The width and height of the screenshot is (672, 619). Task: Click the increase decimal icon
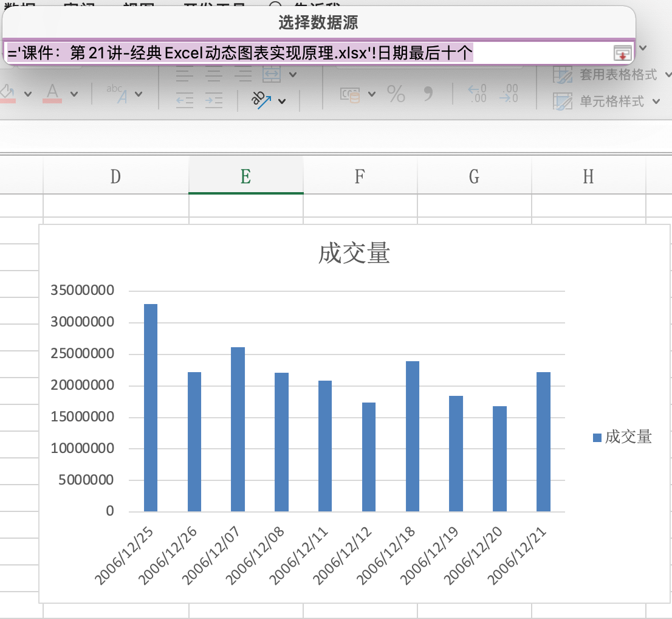(477, 94)
